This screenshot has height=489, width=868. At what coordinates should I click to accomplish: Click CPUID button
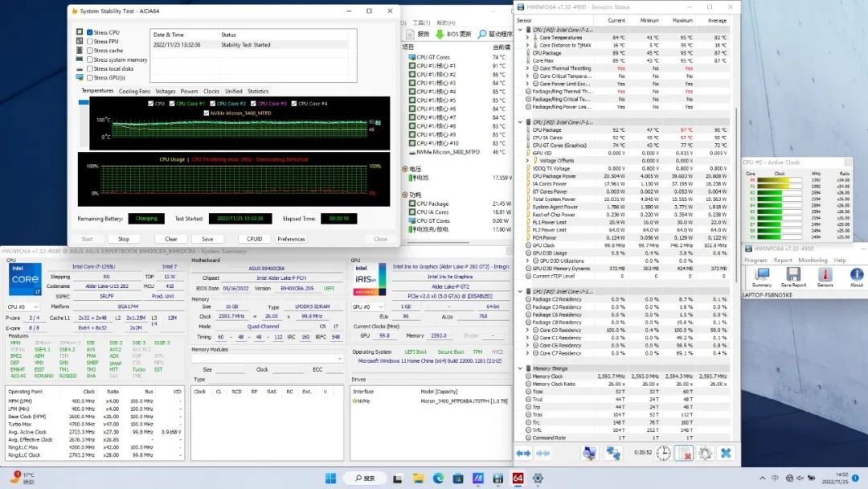tap(255, 239)
